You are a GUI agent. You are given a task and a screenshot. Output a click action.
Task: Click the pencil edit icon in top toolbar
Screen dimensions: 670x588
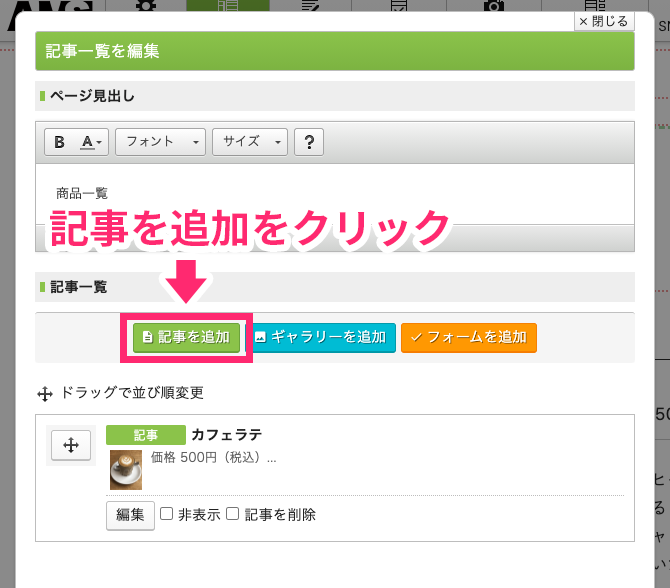(310, 7)
